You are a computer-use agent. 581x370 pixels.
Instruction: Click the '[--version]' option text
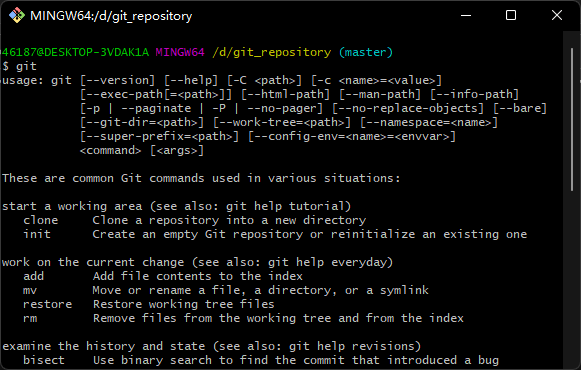coord(117,80)
